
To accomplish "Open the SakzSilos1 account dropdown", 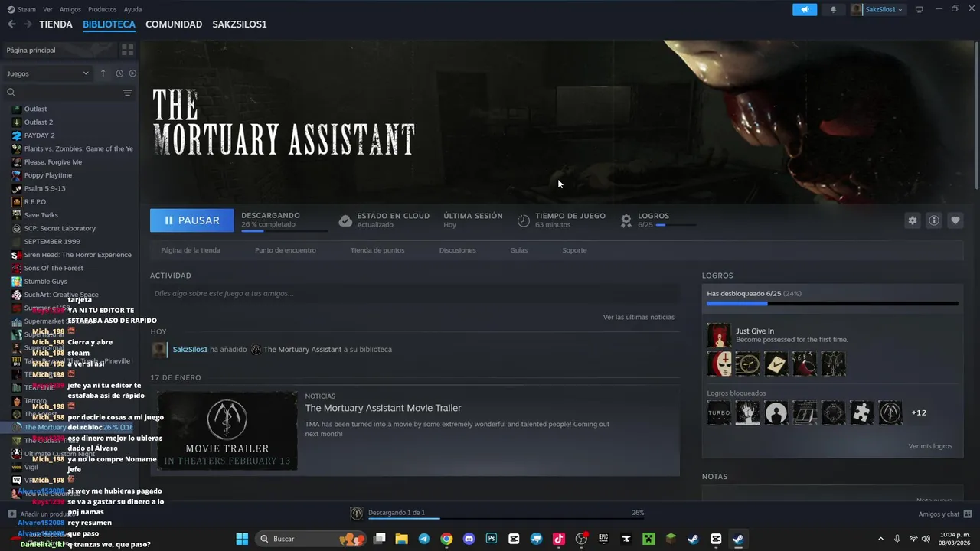I will (x=877, y=9).
